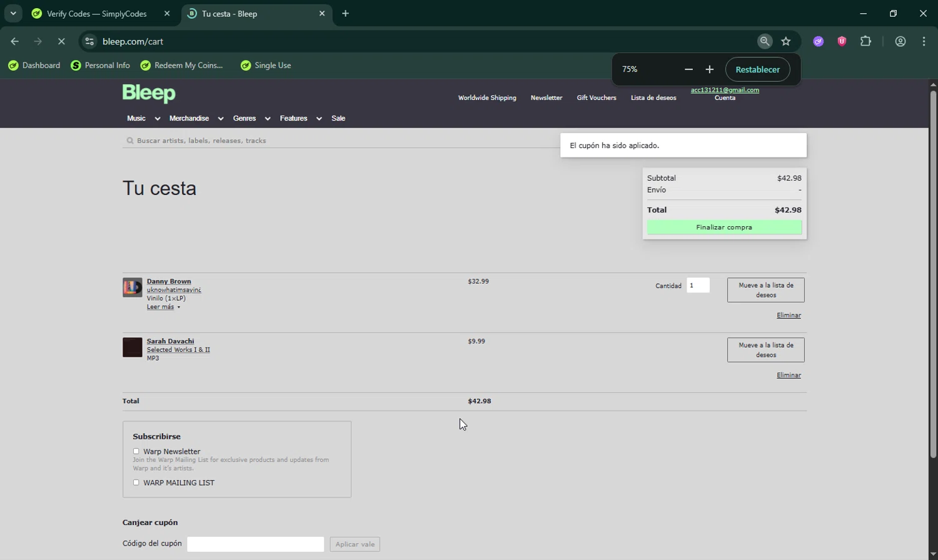The width and height of the screenshot is (938, 560).
Task: Click the page vertical scrollbar thumb
Action: pyautogui.click(x=933, y=275)
